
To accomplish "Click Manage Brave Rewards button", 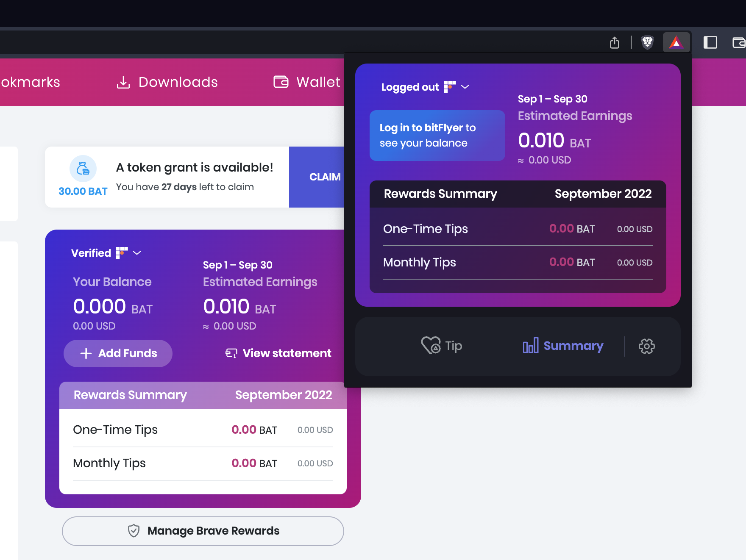I will pos(203,531).
